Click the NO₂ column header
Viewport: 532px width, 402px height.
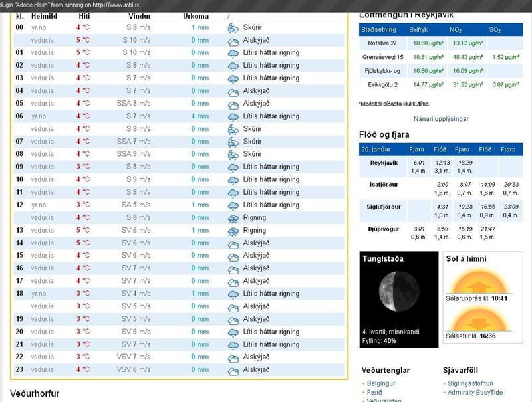pos(456,29)
